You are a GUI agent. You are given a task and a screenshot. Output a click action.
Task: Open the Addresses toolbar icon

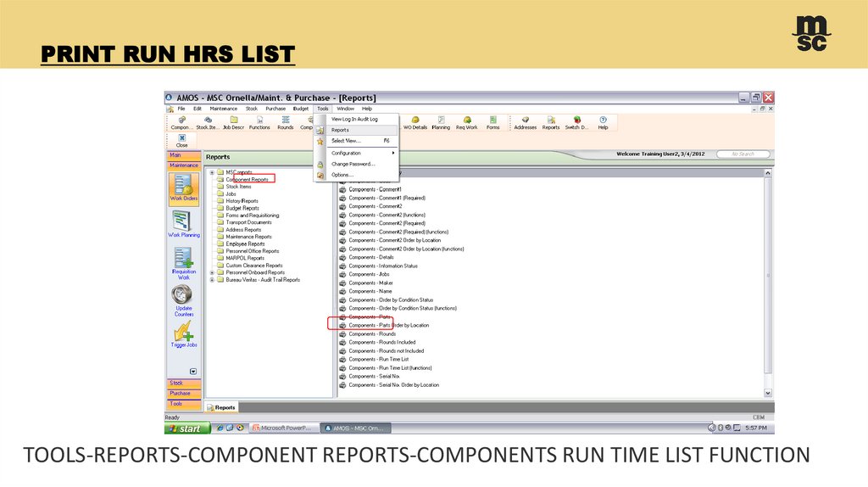tap(525, 123)
